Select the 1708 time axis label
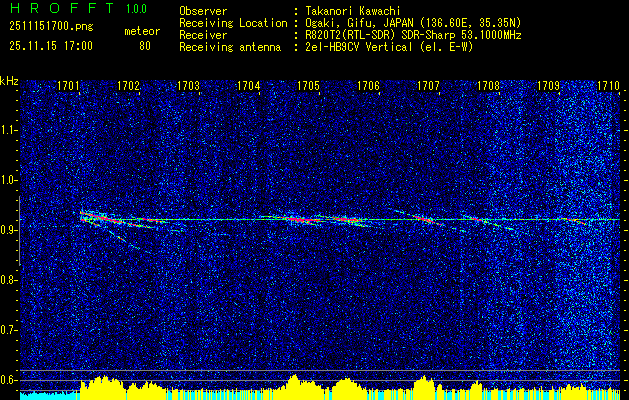 [x=488, y=87]
